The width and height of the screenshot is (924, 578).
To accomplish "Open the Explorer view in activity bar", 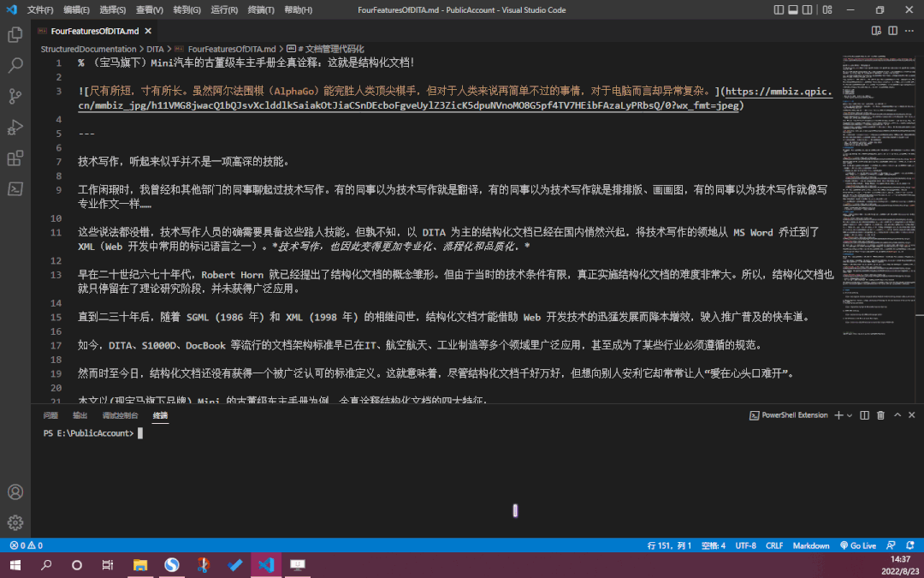I will (x=15, y=35).
